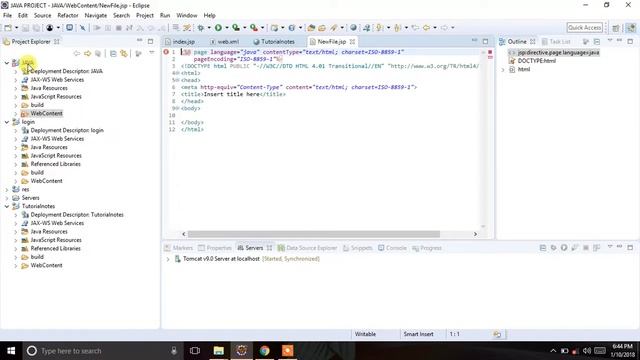This screenshot has width=640, height=360.
Task: Click the red error indicator in editor overview ruler
Action: [490, 52]
